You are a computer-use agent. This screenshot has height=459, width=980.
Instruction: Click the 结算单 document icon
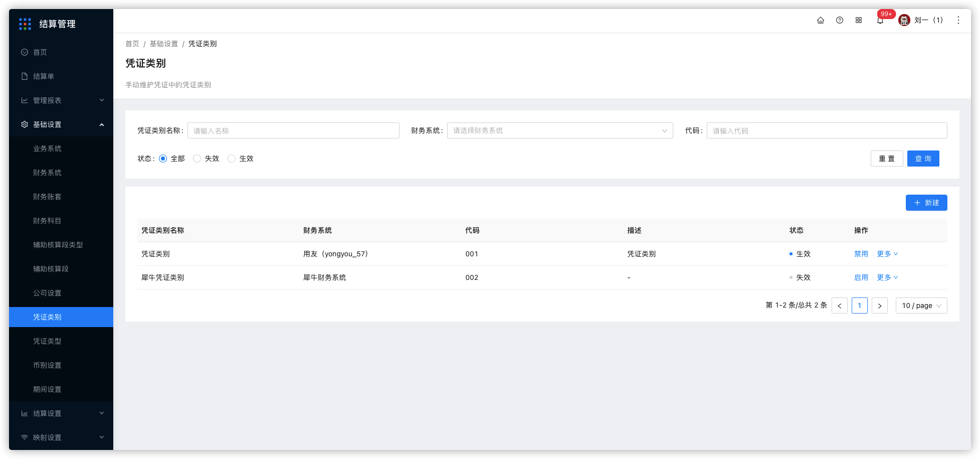click(x=25, y=76)
